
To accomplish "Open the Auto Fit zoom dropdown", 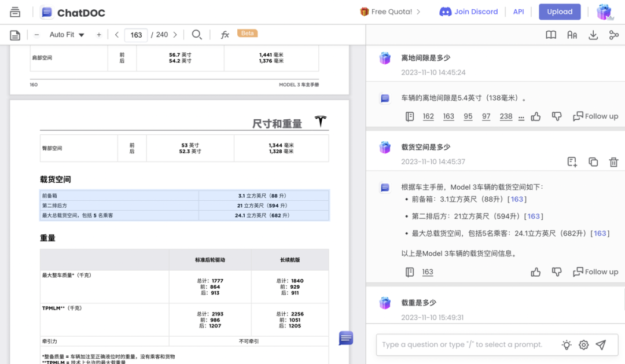I will (65, 34).
